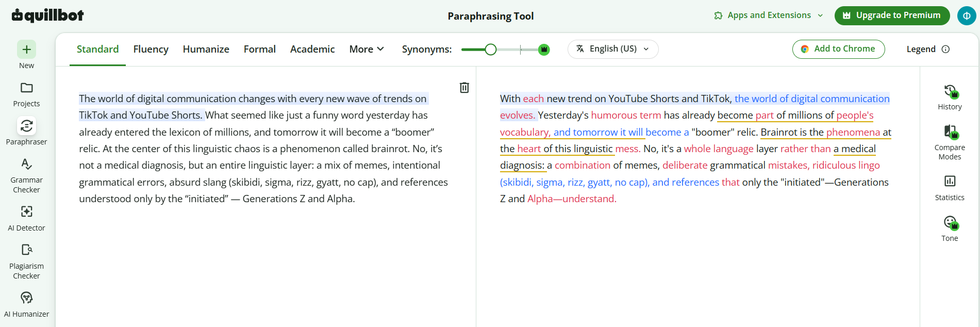The height and width of the screenshot is (327, 980).
Task: Click the word "vocabulary," in output
Action: (x=525, y=132)
